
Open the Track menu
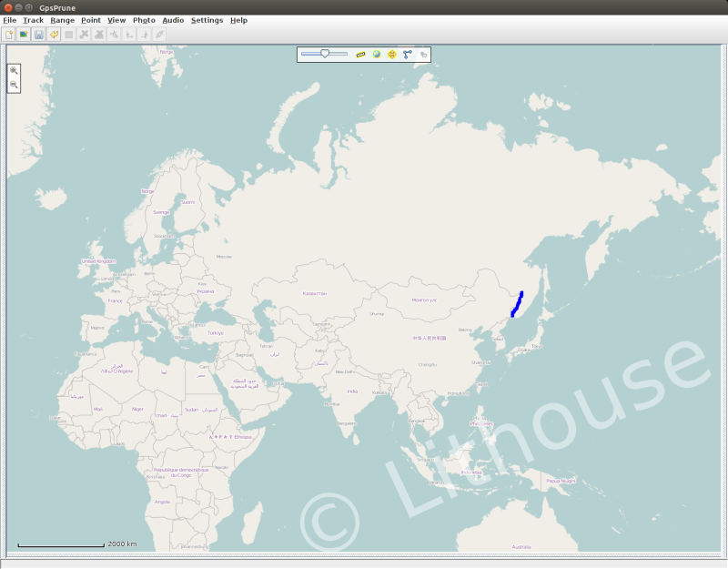pos(33,19)
